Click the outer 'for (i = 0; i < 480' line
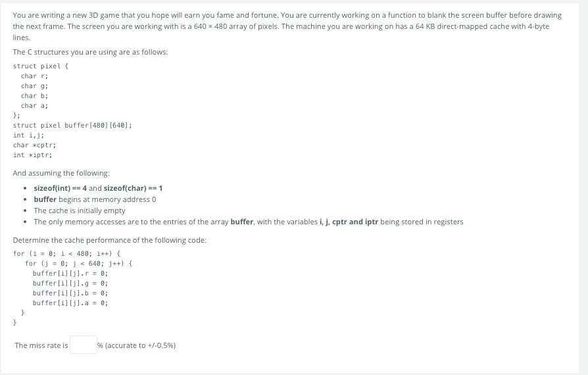Viewport: 588px width, 375px height. click(x=66, y=253)
